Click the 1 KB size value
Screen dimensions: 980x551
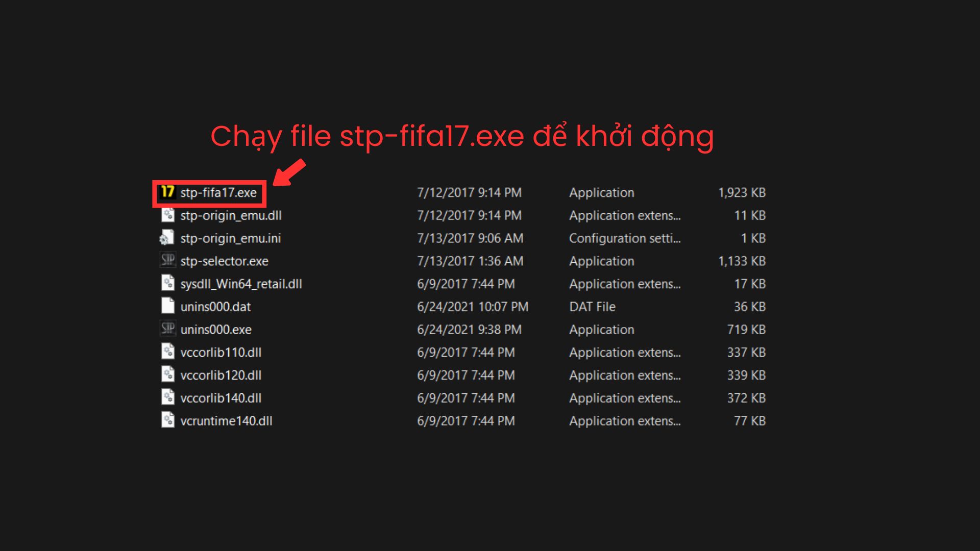753,238
